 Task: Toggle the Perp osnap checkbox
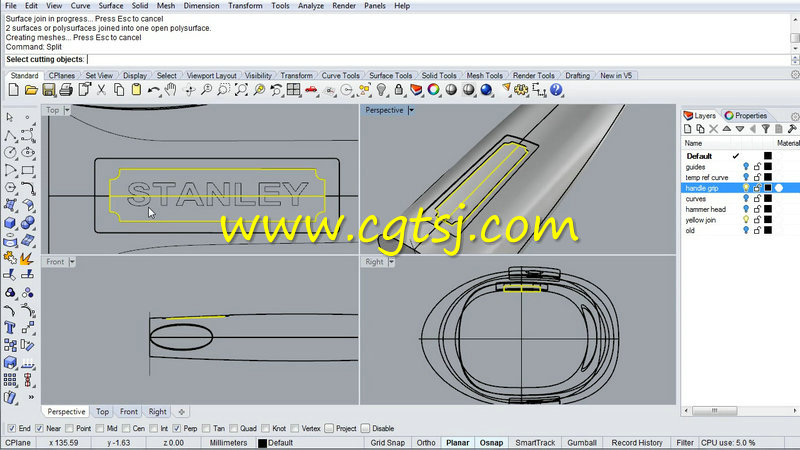pyautogui.click(x=177, y=429)
